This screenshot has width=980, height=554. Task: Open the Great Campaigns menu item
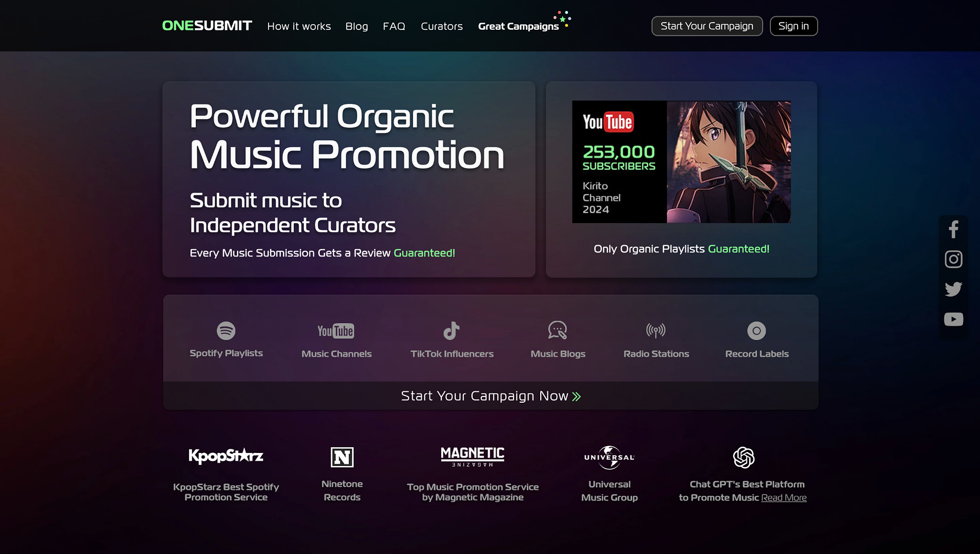coord(518,26)
